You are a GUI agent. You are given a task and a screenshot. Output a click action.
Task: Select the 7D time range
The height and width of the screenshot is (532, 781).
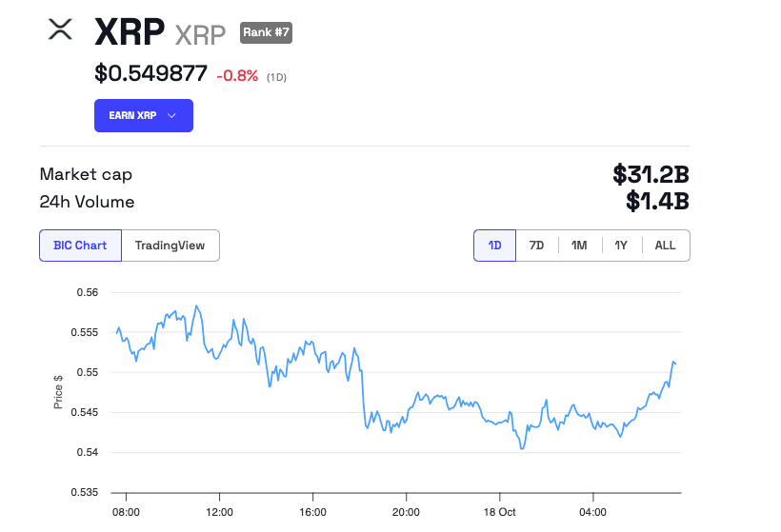[x=536, y=246]
